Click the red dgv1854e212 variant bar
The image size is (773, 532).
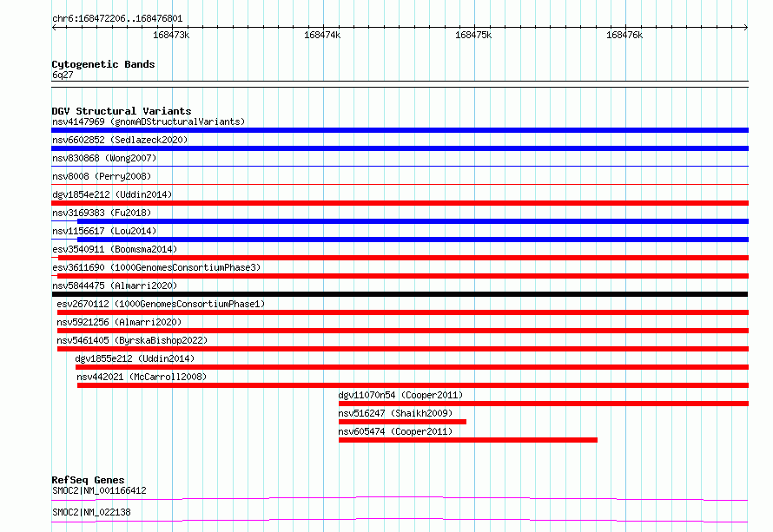tap(400, 203)
